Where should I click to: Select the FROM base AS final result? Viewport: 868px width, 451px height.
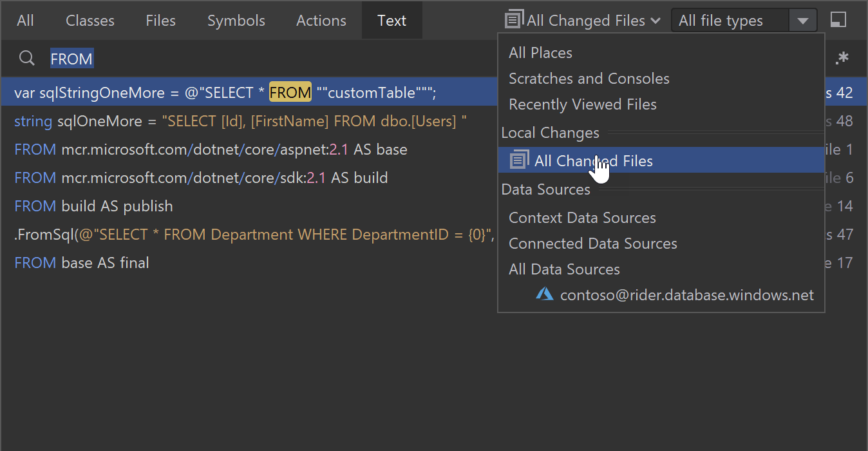[x=82, y=263]
